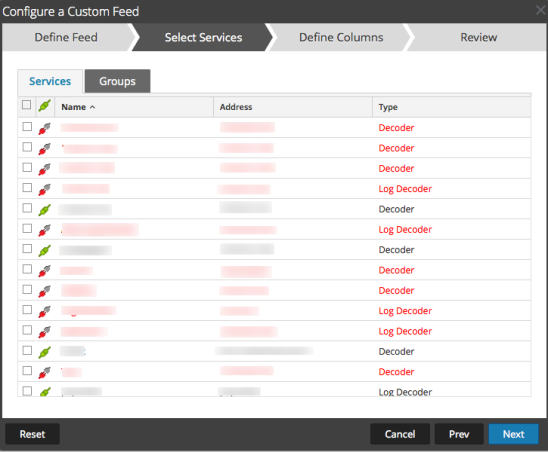Check the box for the first Decoder row
Screen dimensions: 548x452
click(27, 126)
